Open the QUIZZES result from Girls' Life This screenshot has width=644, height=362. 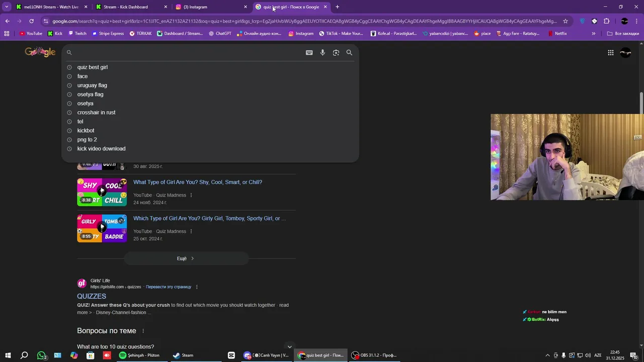click(x=92, y=296)
